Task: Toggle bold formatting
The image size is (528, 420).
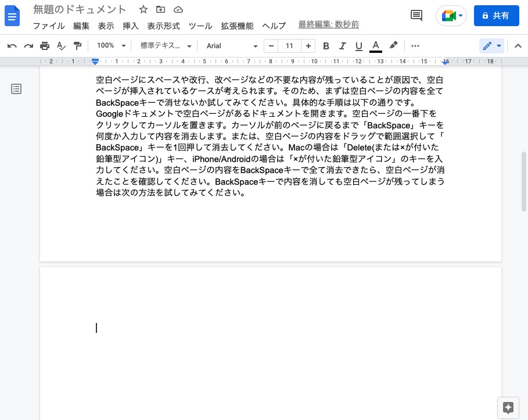Action: [x=326, y=45]
